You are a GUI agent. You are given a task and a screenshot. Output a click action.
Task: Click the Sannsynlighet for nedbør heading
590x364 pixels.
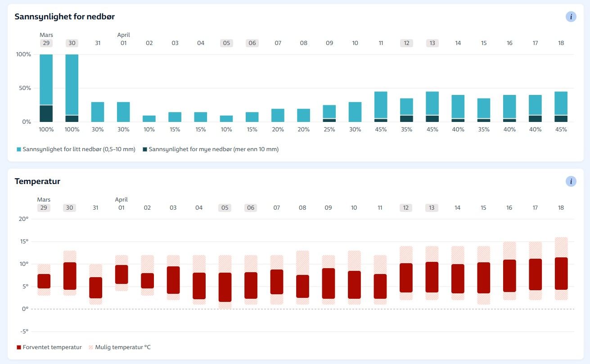[65, 17]
